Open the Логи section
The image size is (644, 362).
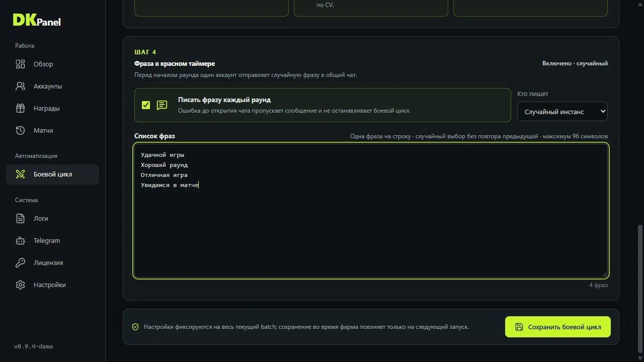(52, 218)
